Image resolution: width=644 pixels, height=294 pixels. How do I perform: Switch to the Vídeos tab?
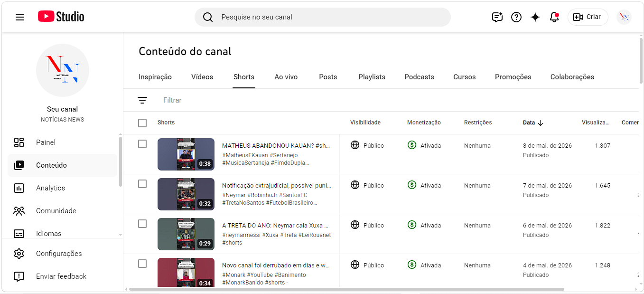[x=202, y=77]
